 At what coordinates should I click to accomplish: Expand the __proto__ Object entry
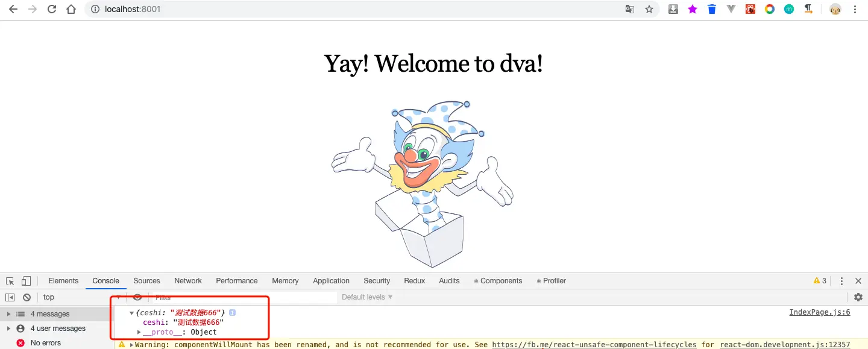click(139, 332)
